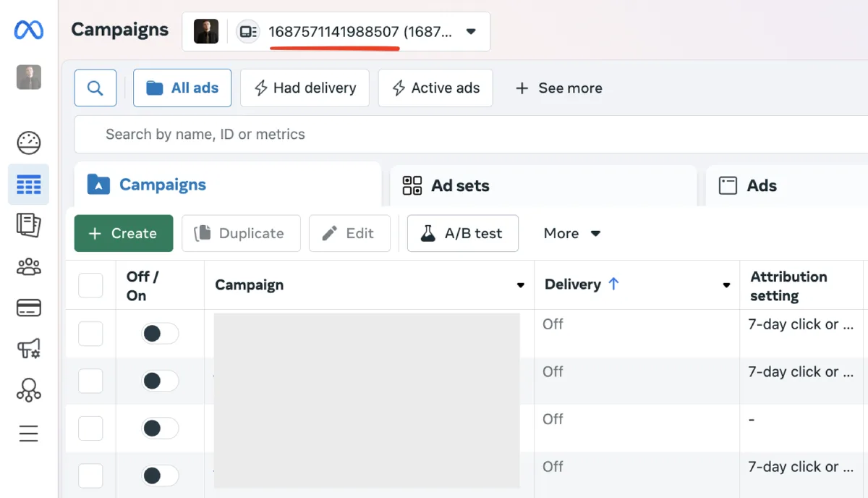This screenshot has width=868, height=498.
Task: Click the Advertising settings megaphone icon
Action: click(29, 350)
